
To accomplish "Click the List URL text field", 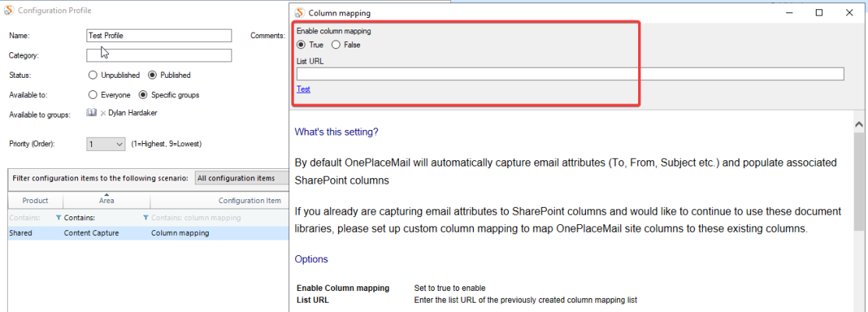I will pos(570,74).
